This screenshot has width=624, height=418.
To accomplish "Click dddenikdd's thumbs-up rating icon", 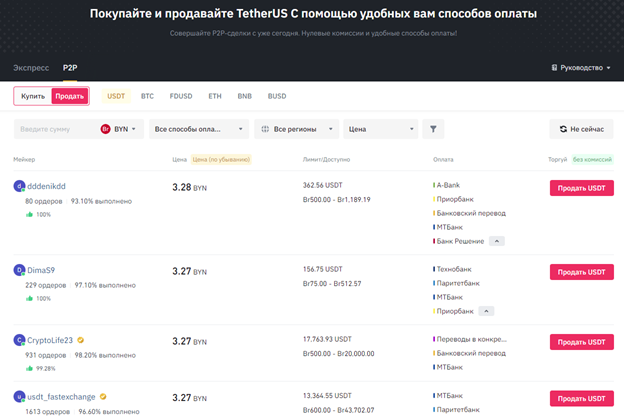I will coord(29,215).
